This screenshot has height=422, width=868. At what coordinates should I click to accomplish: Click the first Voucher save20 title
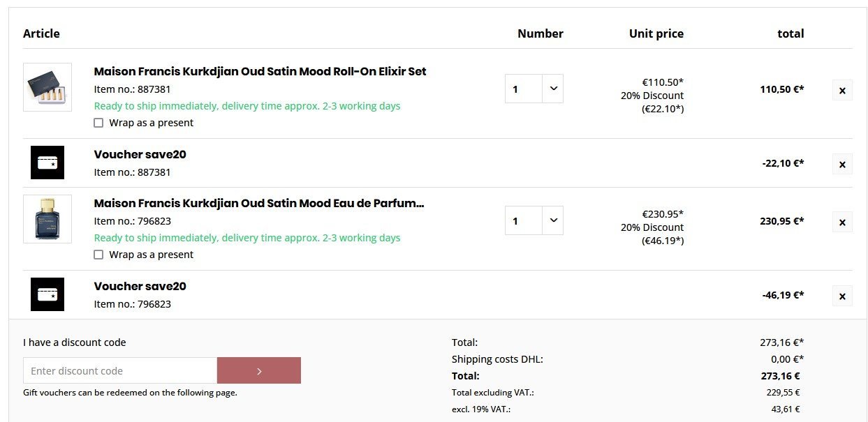click(140, 154)
